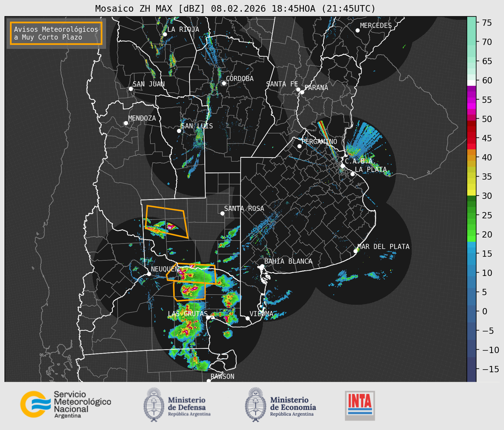
Task: Click the Pergamino city marker
Action: click(x=299, y=146)
